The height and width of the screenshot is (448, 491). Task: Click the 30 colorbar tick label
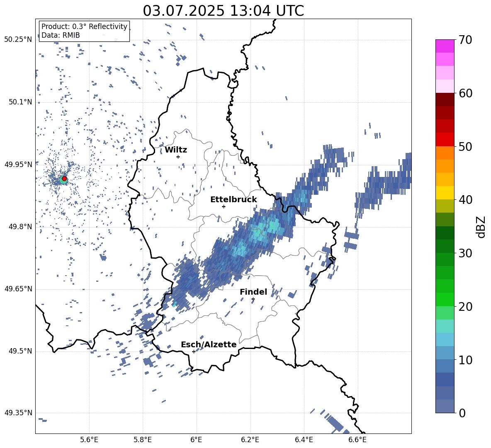[465, 253]
